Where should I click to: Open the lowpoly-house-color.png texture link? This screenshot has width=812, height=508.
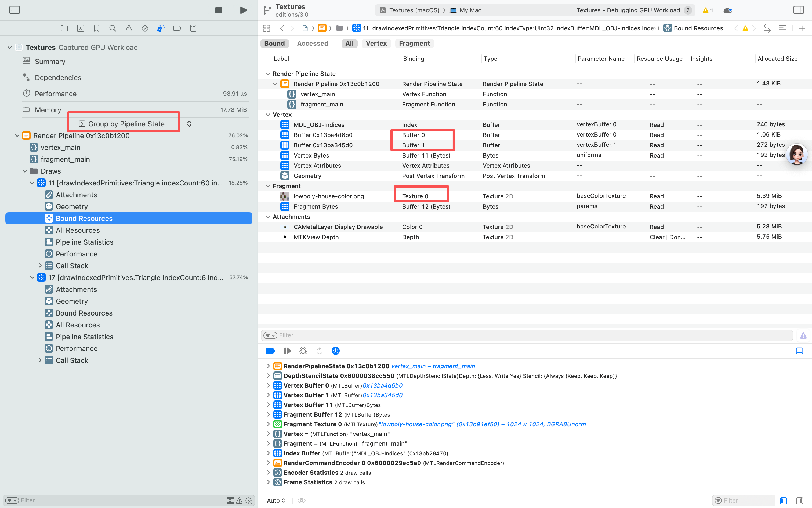[x=482, y=424]
